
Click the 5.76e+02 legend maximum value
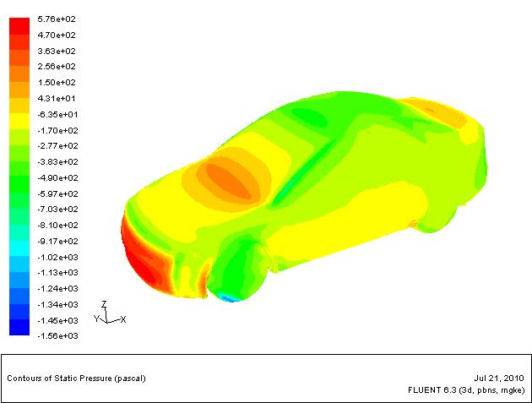(57, 19)
